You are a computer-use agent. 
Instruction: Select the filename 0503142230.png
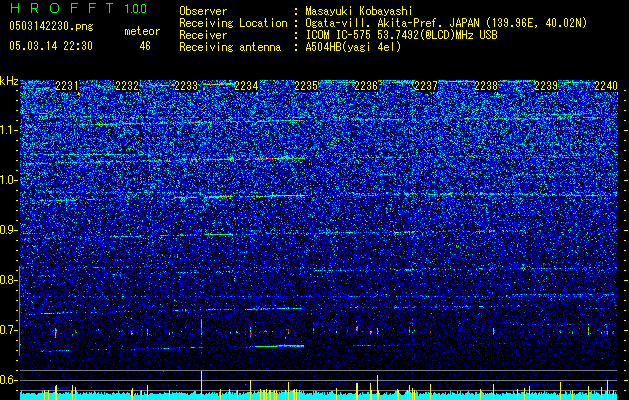51,27
